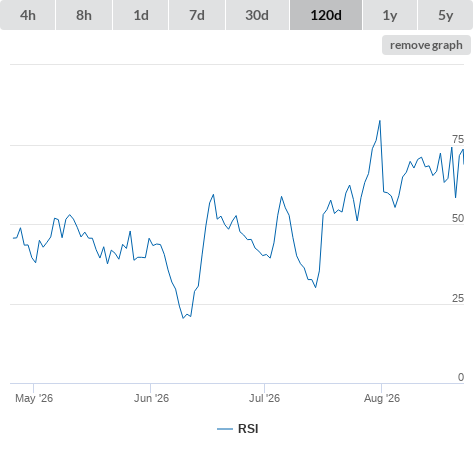This screenshot has height=455, width=474.
Task: Click the 75 gridline value label
Action: point(458,139)
